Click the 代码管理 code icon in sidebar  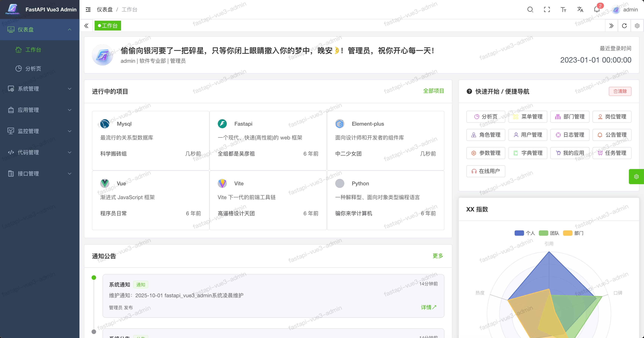tap(11, 152)
